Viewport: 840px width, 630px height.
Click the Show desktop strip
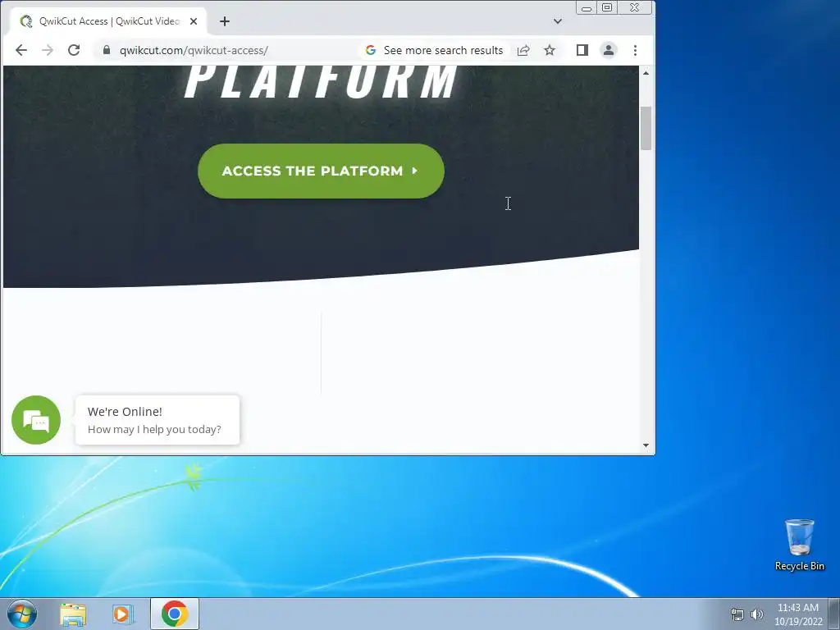tap(834, 614)
